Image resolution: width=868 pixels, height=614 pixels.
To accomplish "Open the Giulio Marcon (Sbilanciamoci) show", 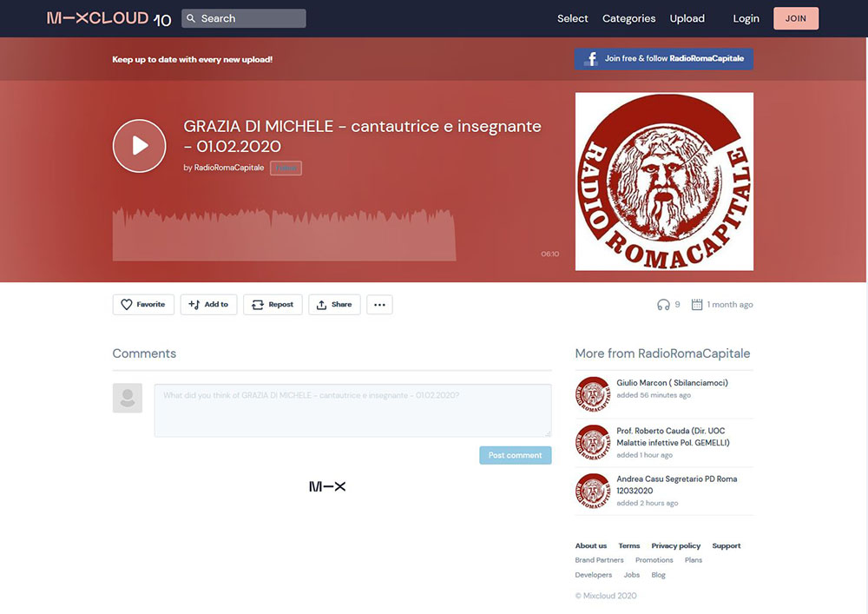I will pos(672,383).
